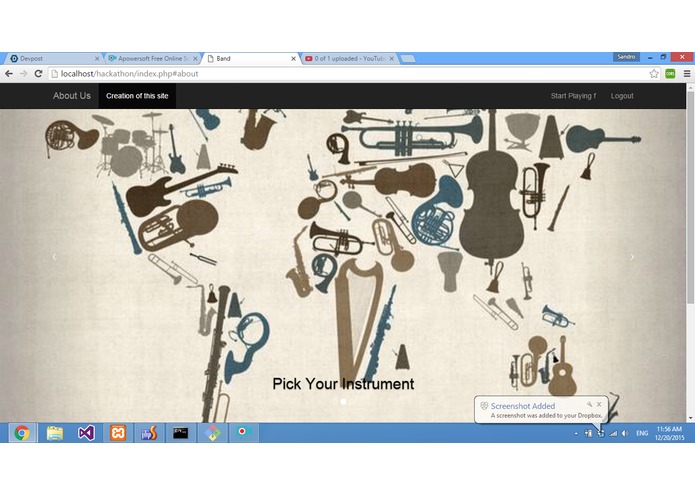Click the localhost address bar

coord(348,74)
